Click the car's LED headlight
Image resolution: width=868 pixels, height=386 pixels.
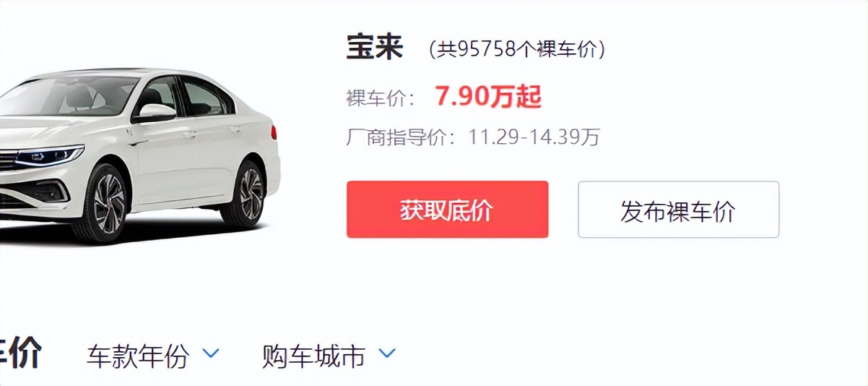tap(49, 155)
